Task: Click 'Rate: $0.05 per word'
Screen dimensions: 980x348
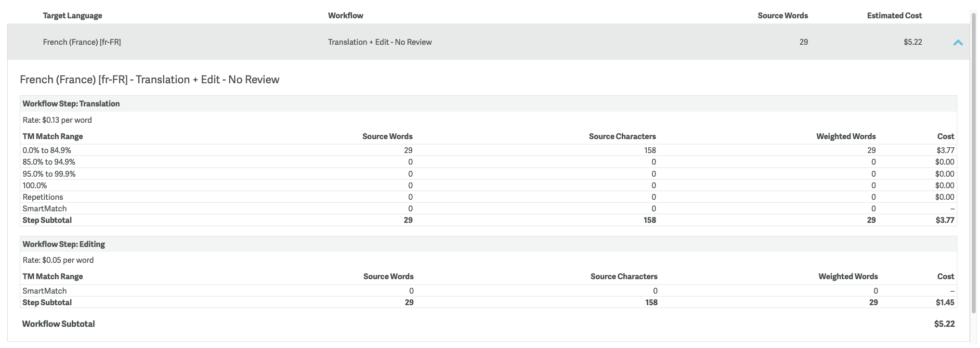Action: click(58, 260)
